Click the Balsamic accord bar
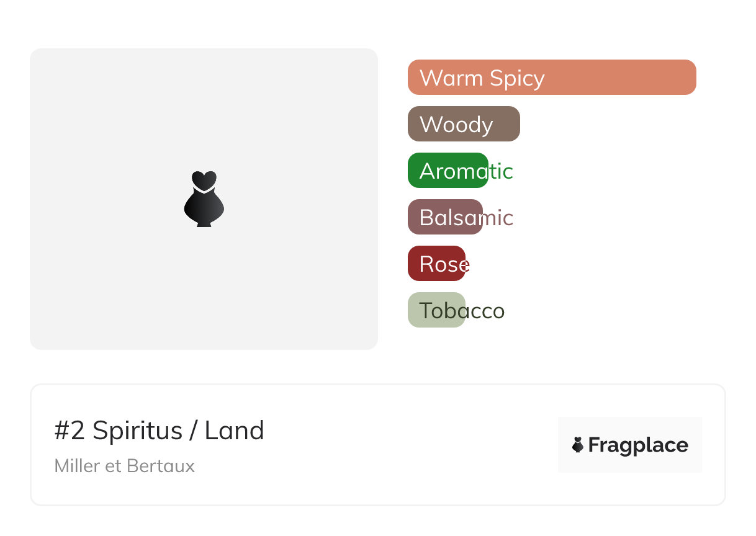The width and height of the screenshot is (756, 536). (x=444, y=217)
